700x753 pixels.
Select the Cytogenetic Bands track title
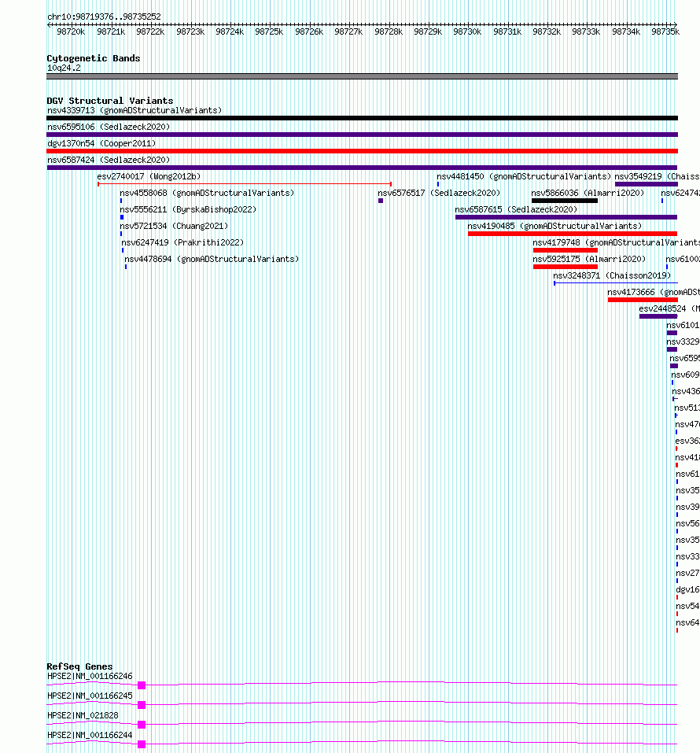coord(93,58)
